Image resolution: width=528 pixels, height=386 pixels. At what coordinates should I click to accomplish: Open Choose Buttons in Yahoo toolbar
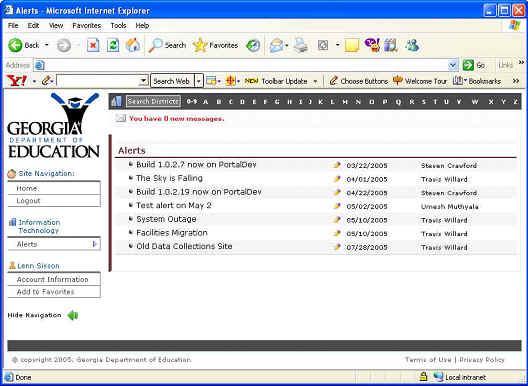(x=359, y=81)
